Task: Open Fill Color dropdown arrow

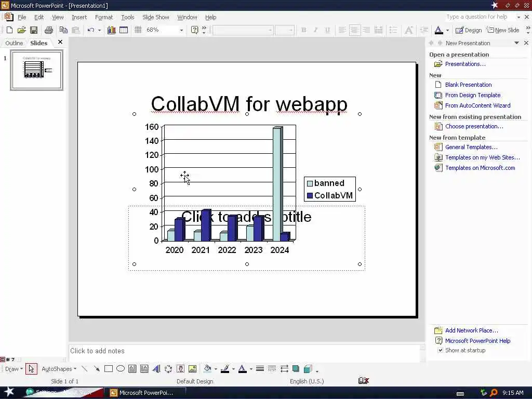Action: pos(216,369)
